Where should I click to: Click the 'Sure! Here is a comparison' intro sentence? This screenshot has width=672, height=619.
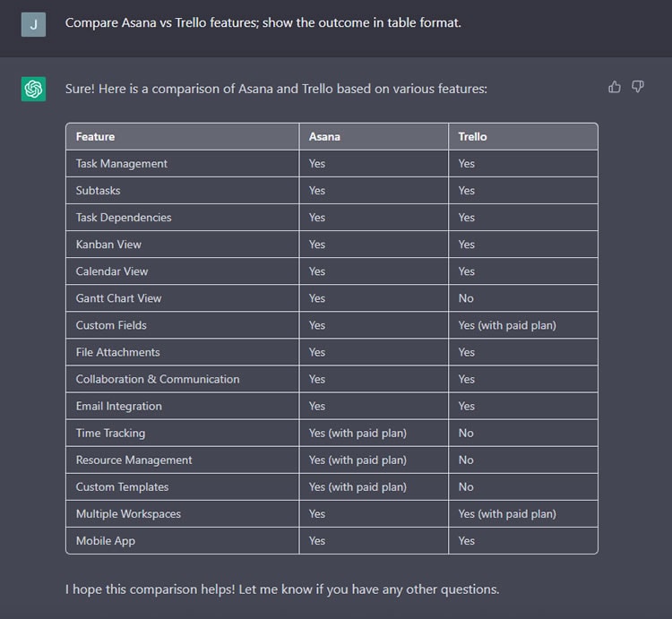[276, 89]
